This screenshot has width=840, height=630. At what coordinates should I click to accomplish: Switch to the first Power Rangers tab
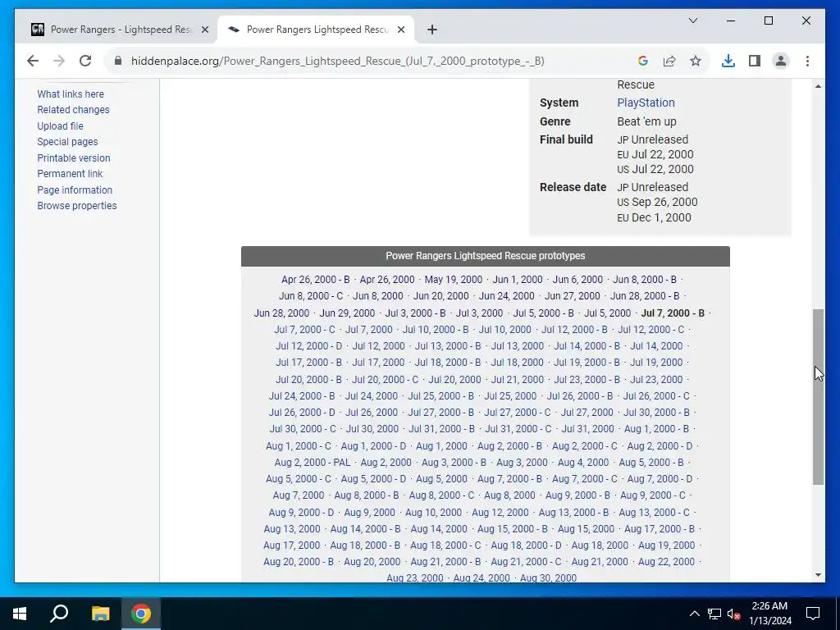120,30
